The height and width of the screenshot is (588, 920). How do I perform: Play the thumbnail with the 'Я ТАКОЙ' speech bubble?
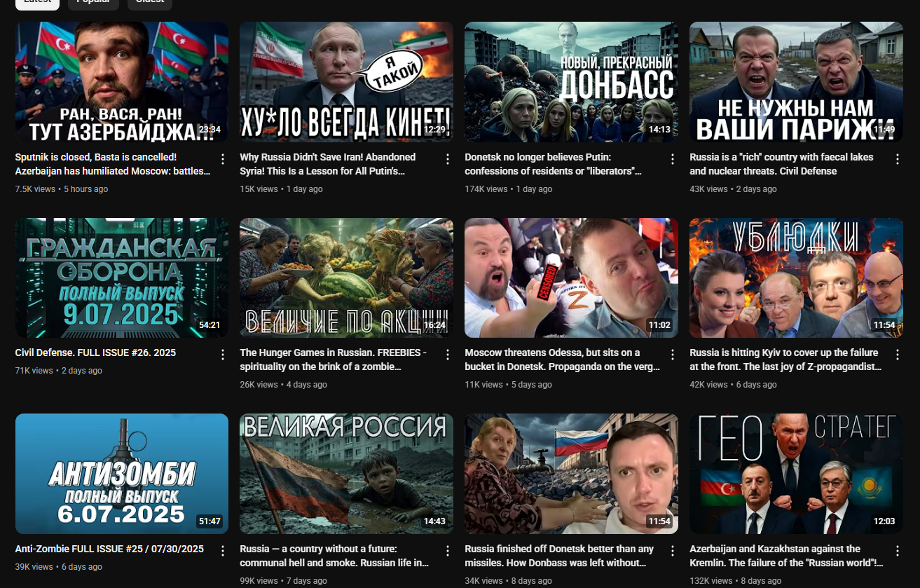click(346, 82)
